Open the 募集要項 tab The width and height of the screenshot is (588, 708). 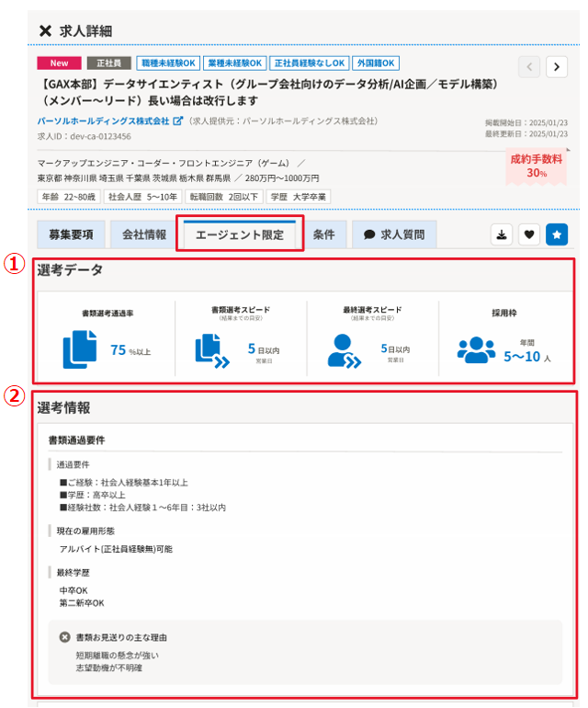(71, 234)
